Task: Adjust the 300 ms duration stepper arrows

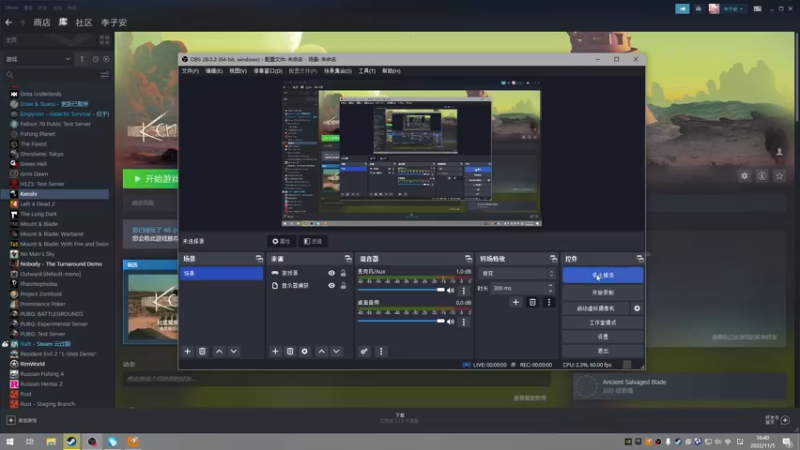Action: [550, 288]
